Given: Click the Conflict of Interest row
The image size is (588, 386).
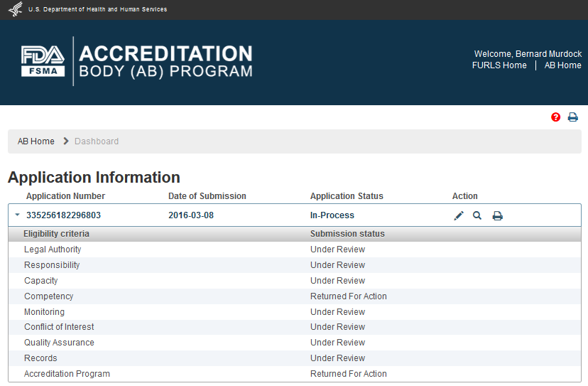Looking at the screenshot, I should pyautogui.click(x=59, y=327).
